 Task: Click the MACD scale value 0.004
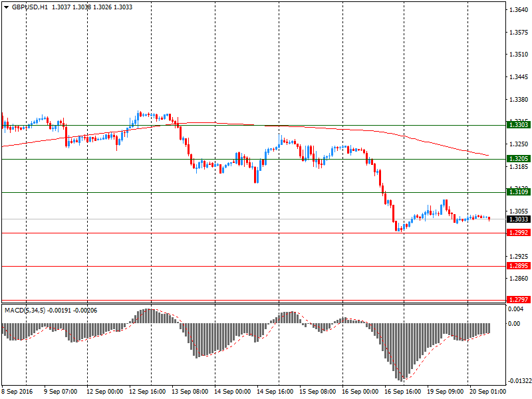point(516,309)
